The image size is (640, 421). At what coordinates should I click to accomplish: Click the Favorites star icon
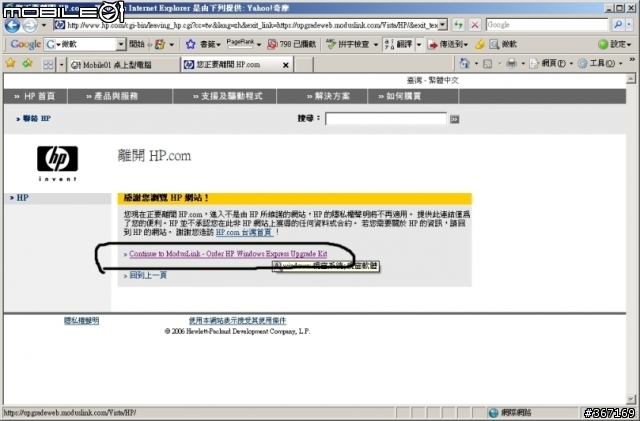[11, 63]
